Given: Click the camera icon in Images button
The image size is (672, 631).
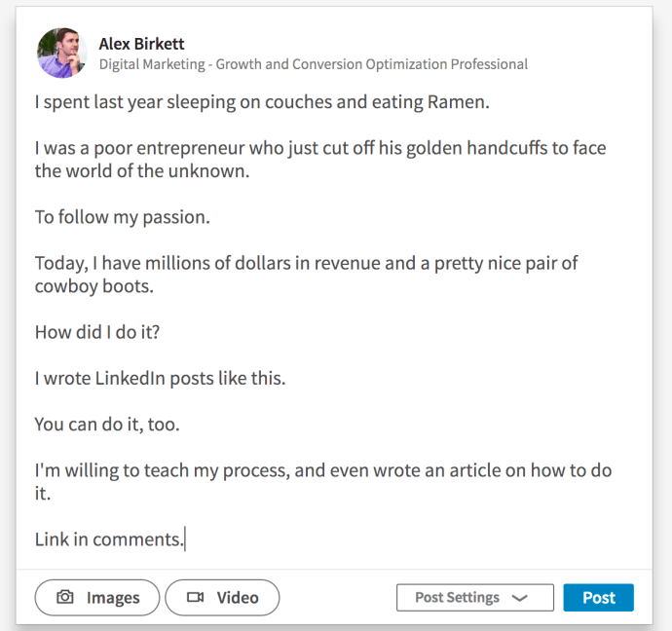Looking at the screenshot, I should [x=65, y=597].
